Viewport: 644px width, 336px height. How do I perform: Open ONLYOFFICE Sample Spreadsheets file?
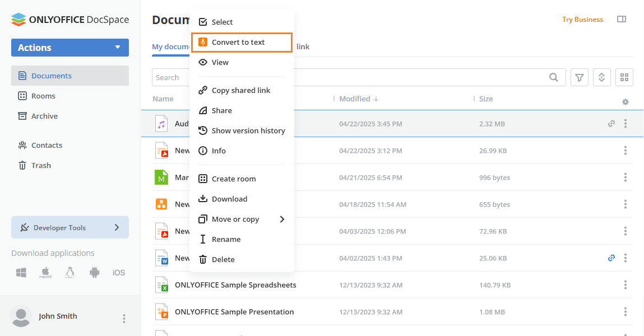[235, 285]
